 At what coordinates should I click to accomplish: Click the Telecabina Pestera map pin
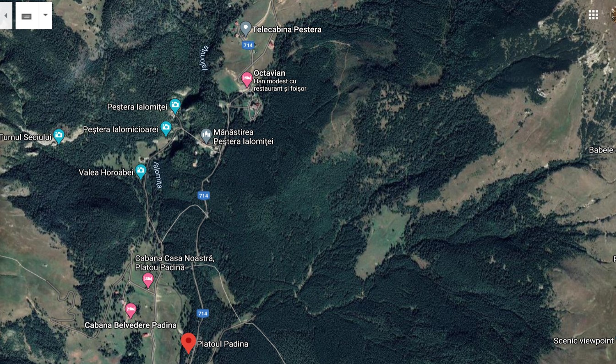pos(245,29)
